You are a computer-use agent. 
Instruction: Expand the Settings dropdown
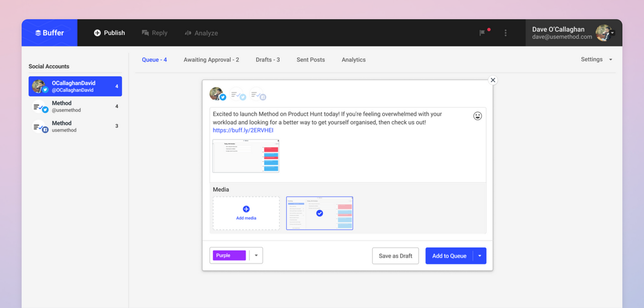tap(596, 59)
